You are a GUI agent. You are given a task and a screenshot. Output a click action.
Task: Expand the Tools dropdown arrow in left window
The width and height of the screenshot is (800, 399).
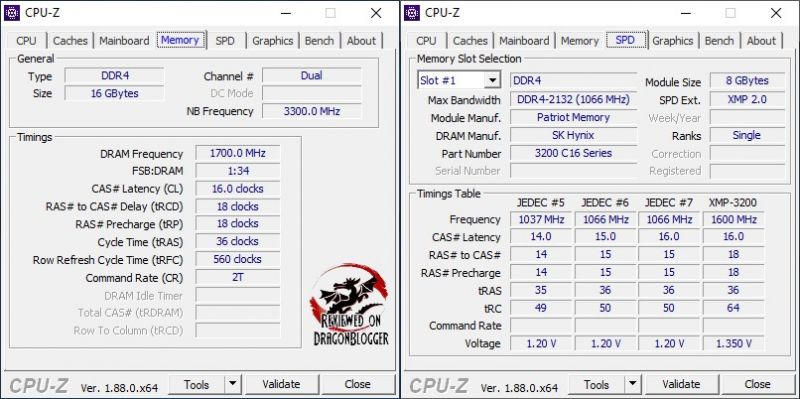coord(233,384)
